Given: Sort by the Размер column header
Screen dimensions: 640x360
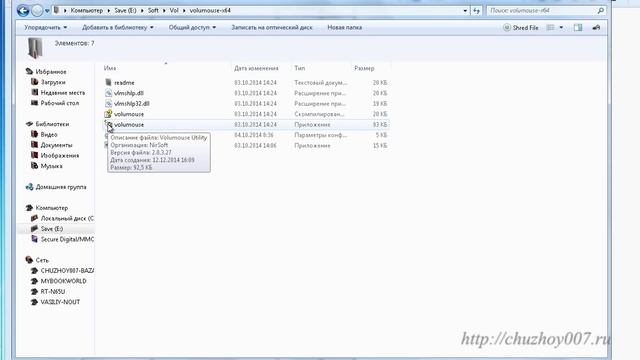Looking at the screenshot, I should tap(364, 68).
